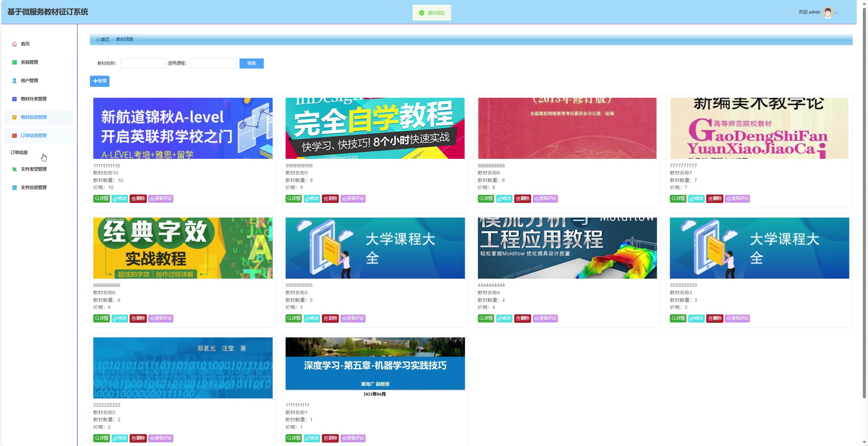Click the 文件信息管理 sidebar icon
Screen dimensions: 868x446
(x=14, y=188)
